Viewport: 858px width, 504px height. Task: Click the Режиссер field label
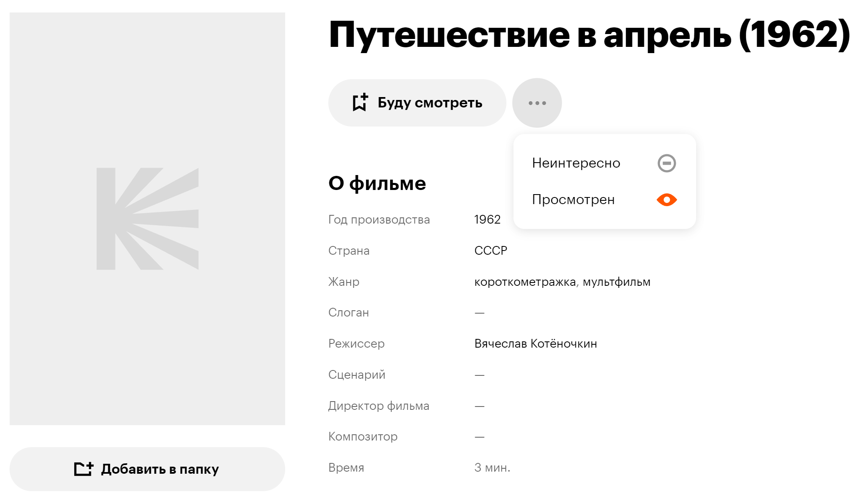[356, 344]
